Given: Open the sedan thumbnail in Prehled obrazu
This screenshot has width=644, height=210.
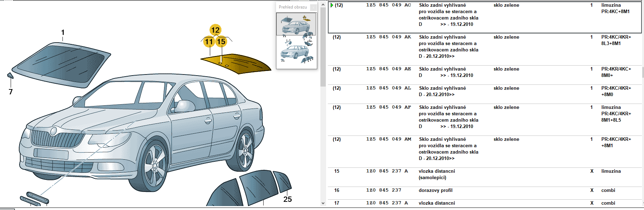Looking at the screenshot, I should tap(296, 24).
